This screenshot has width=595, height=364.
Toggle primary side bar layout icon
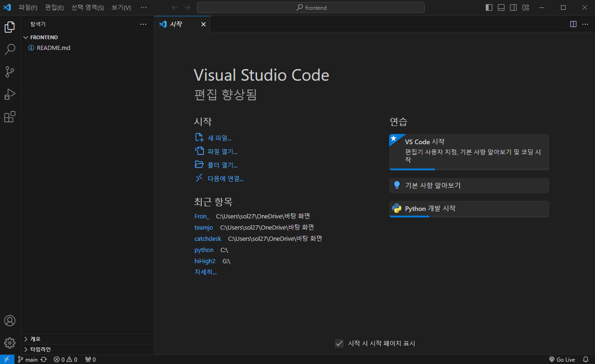click(489, 7)
